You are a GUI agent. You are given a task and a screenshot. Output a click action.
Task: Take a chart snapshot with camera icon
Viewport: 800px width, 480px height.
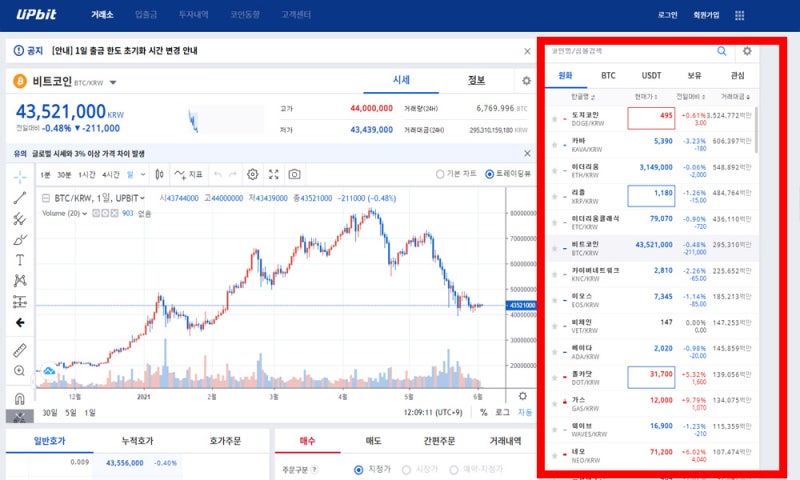294,174
